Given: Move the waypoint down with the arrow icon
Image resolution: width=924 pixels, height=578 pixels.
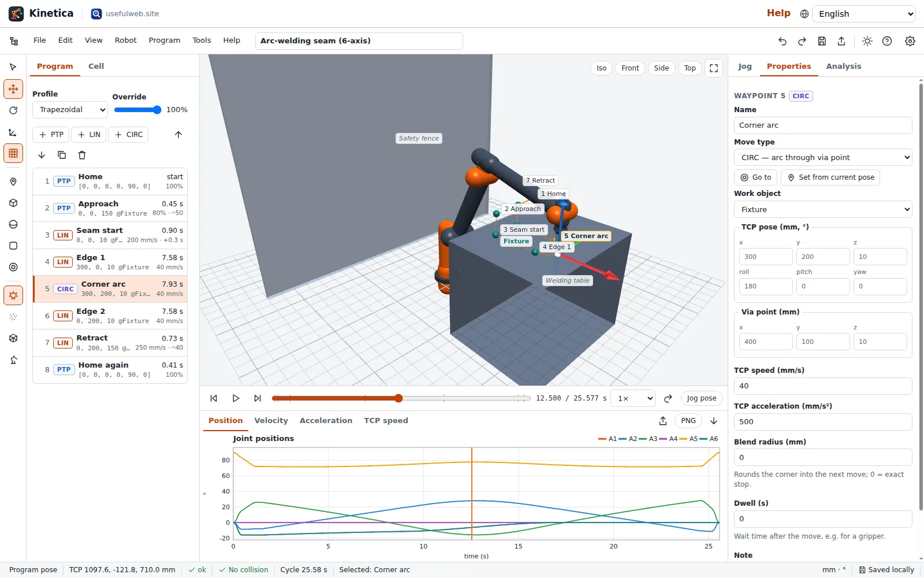Looking at the screenshot, I should pos(42,155).
